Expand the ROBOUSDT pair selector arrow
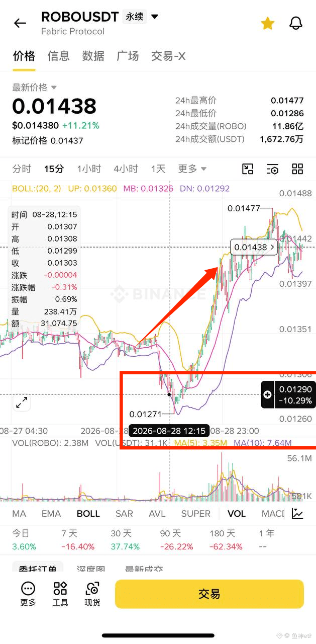 tap(155, 17)
